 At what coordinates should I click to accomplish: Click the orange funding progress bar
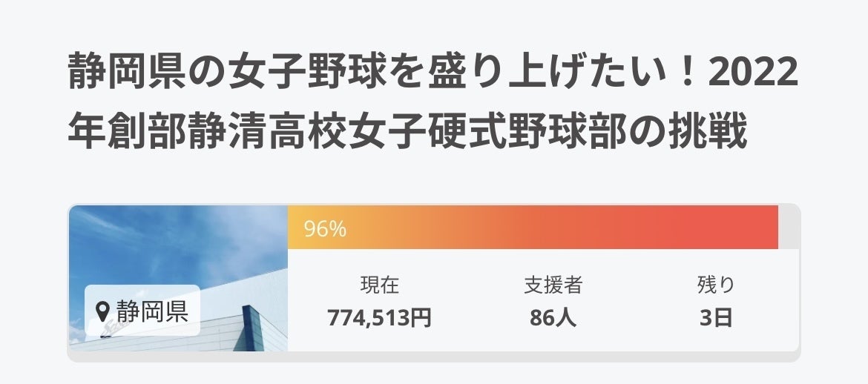(x=519, y=228)
